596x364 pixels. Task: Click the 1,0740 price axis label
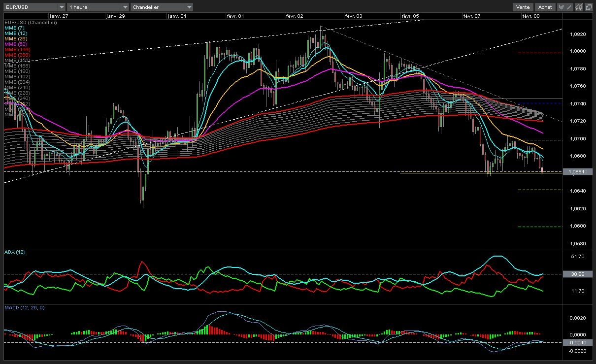tap(577, 104)
